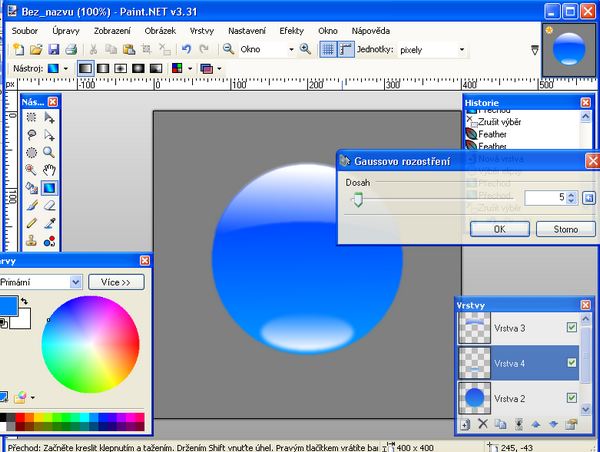600x452 pixels.
Task: Toggle the pixel grid button
Action: [328, 49]
